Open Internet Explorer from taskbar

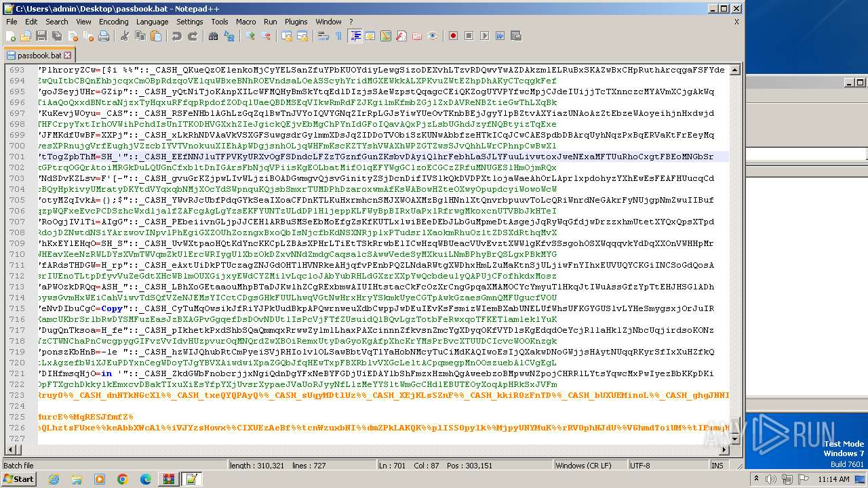click(54, 479)
